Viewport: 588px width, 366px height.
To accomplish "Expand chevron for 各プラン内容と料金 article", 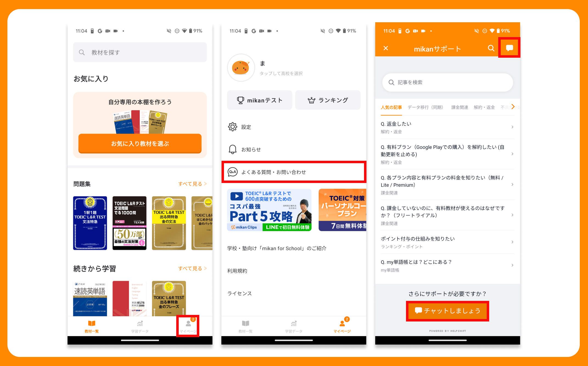I will coord(512,184).
